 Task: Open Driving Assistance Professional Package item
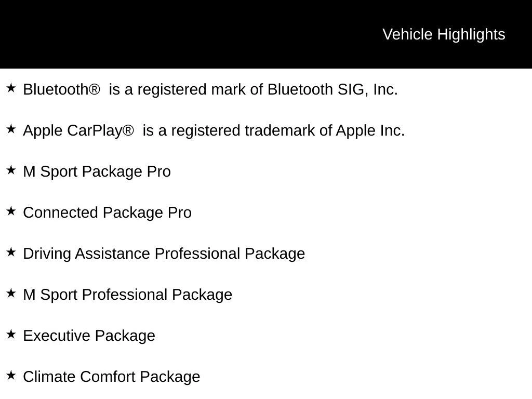pos(164,254)
